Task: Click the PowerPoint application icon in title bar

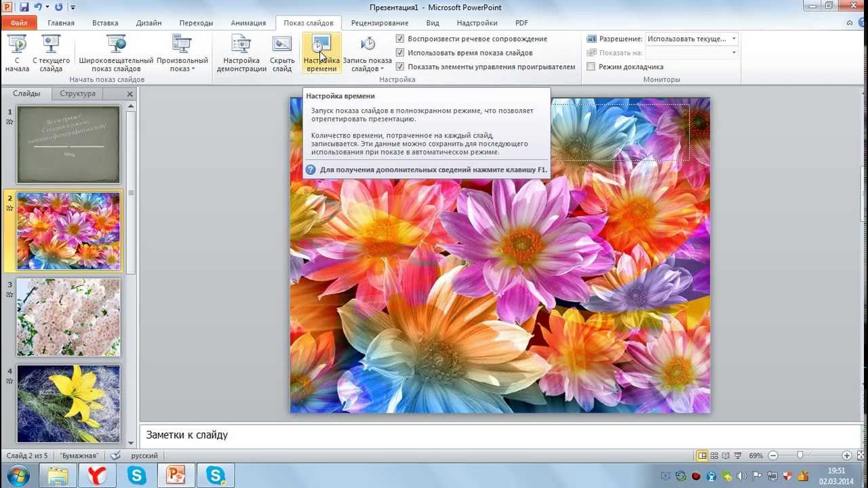Action: [7, 7]
